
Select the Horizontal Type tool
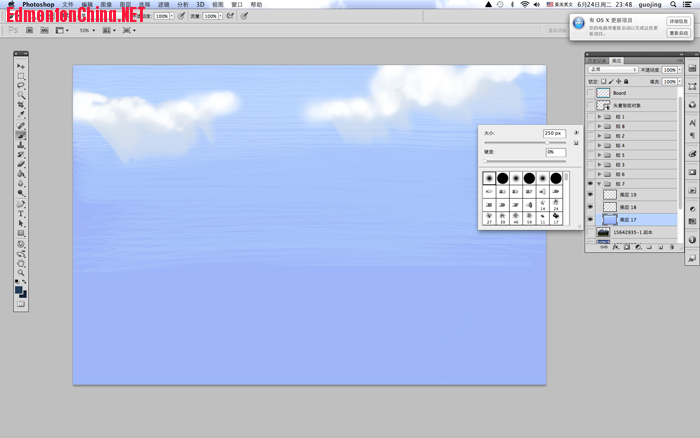click(21, 213)
